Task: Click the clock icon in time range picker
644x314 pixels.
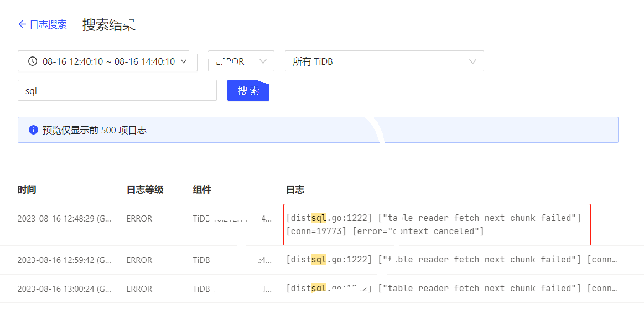Action: (33, 61)
